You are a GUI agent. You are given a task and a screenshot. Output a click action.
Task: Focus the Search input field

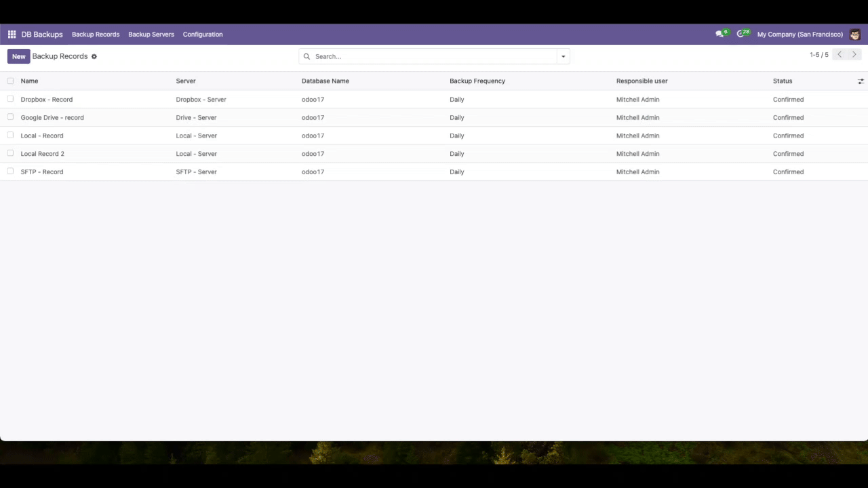[x=434, y=57]
